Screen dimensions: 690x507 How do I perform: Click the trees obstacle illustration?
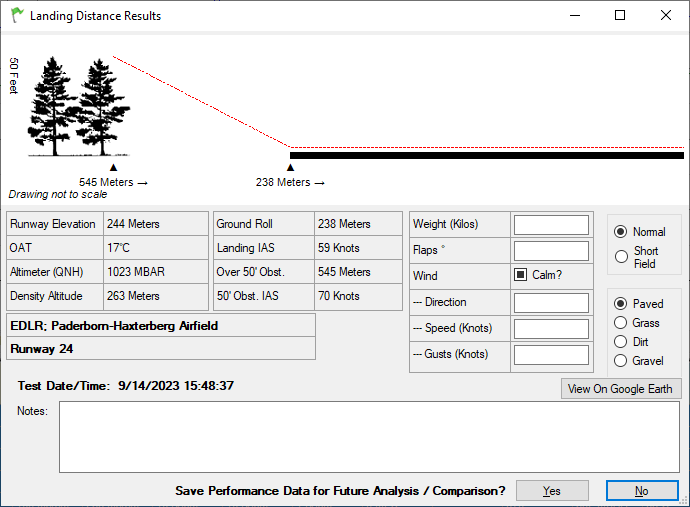pos(79,106)
